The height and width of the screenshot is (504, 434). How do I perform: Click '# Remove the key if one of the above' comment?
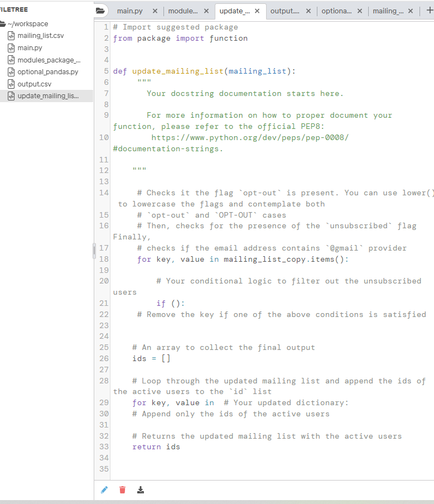click(x=282, y=314)
